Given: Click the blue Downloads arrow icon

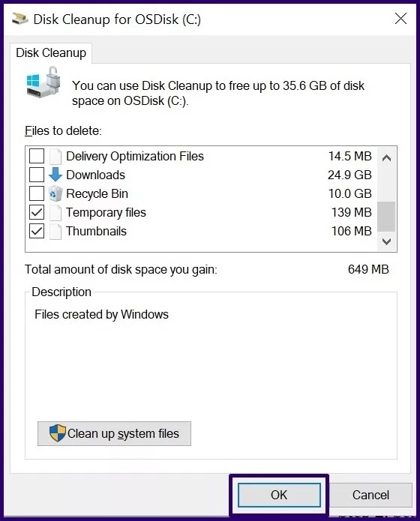Looking at the screenshot, I should pos(55,175).
